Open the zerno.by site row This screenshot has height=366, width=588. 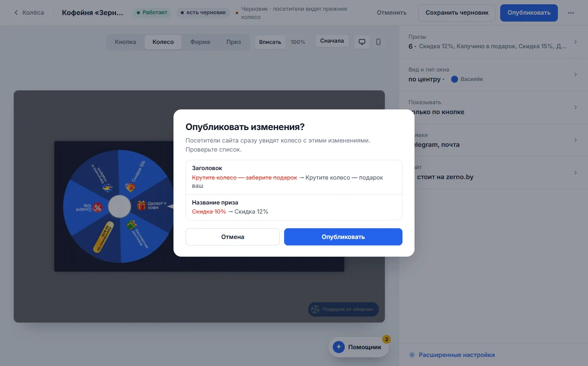pyautogui.click(x=493, y=173)
